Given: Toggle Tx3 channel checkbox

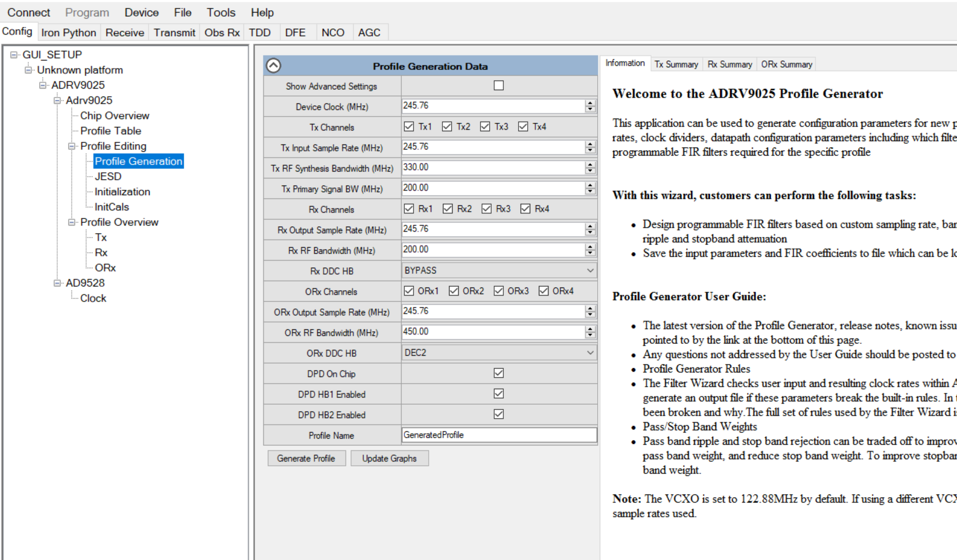Looking at the screenshot, I should pyautogui.click(x=485, y=126).
